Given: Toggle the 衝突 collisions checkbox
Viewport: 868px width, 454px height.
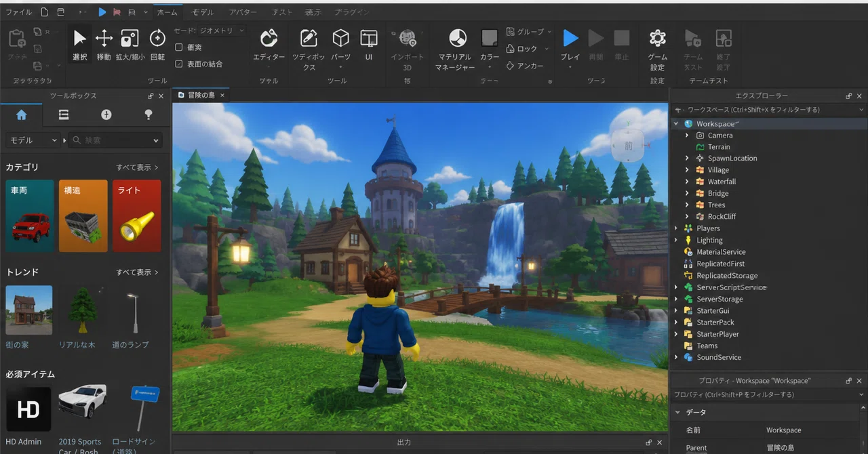Looking at the screenshot, I should pyautogui.click(x=179, y=47).
